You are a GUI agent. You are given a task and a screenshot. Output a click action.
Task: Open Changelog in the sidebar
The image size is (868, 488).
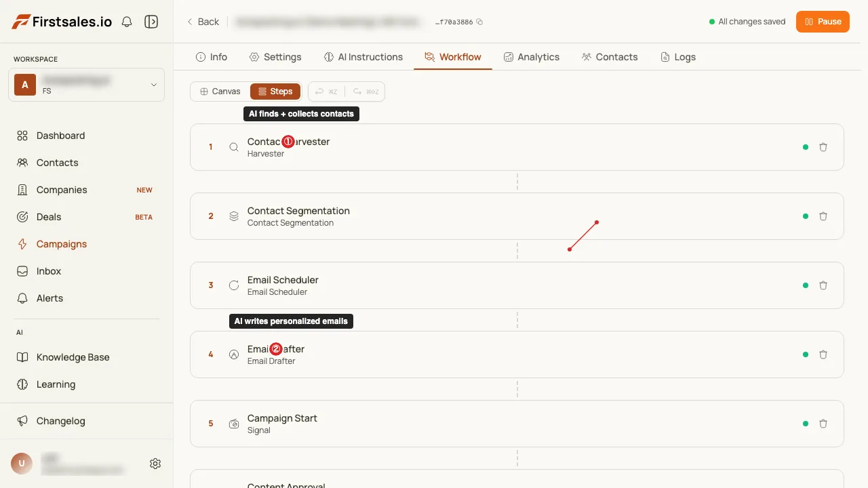click(x=86, y=421)
